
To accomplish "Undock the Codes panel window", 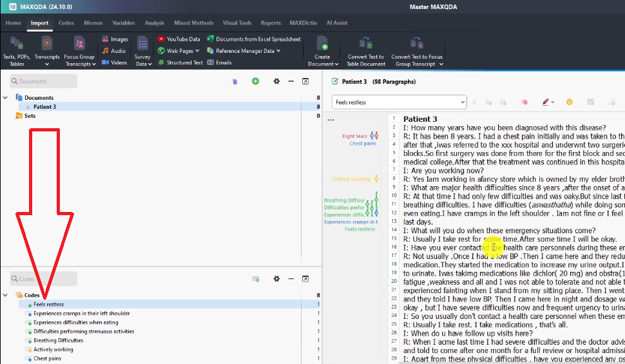I will (305, 279).
